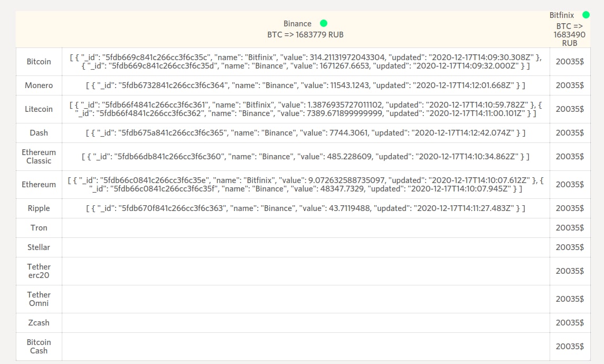Viewport: 604px width, 364px height.
Task: Select the Ethereum row label
Action: [39, 185]
